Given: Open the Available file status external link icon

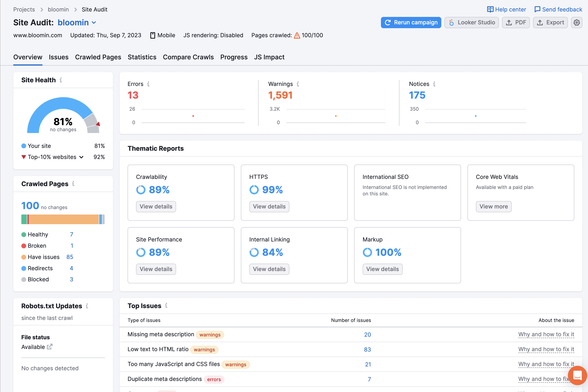Looking at the screenshot, I should [50, 347].
